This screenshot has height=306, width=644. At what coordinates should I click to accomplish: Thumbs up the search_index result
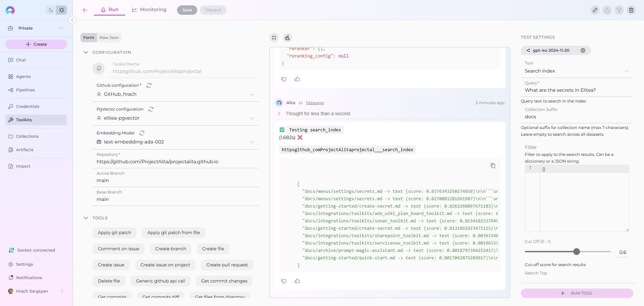[297, 281]
